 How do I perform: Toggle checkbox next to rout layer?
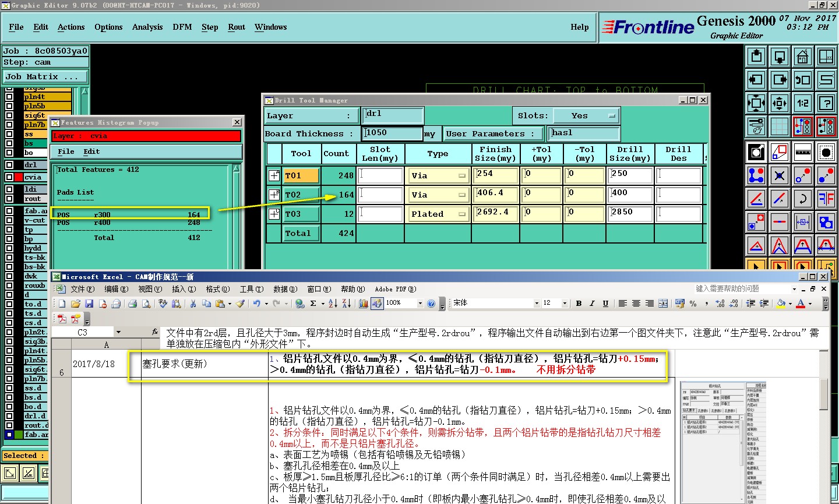(x=9, y=199)
